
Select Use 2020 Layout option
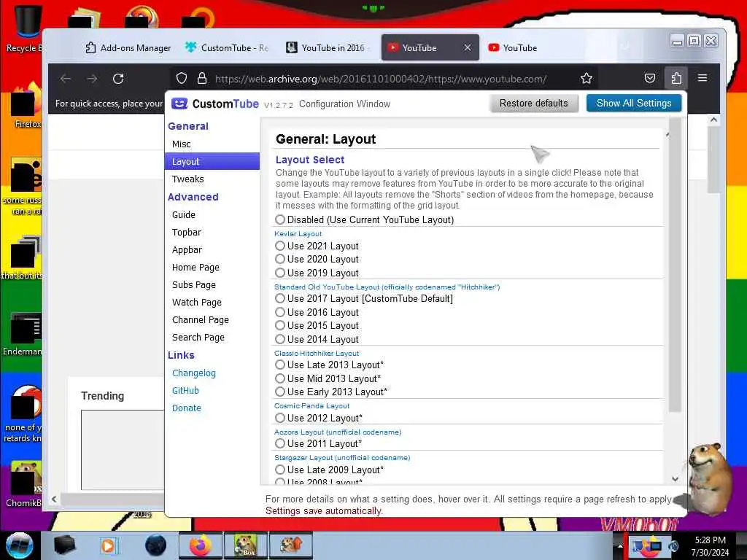coord(280,259)
